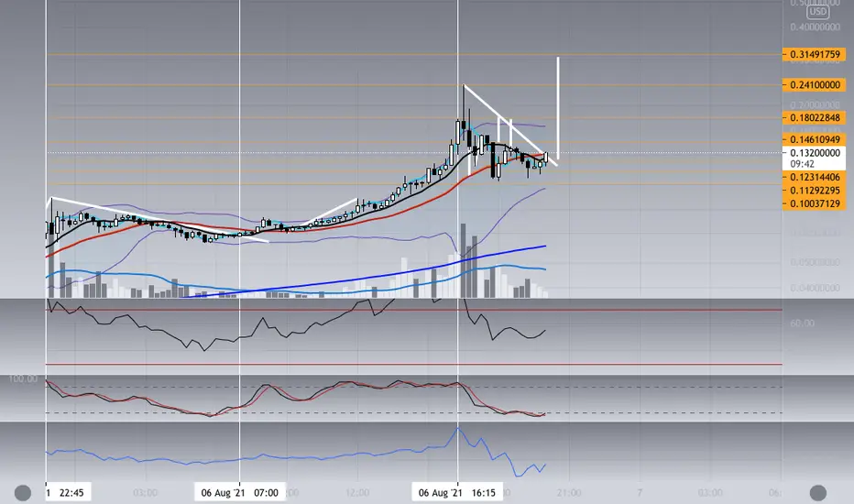Select the 0.14610949 price level label

[x=815, y=139]
